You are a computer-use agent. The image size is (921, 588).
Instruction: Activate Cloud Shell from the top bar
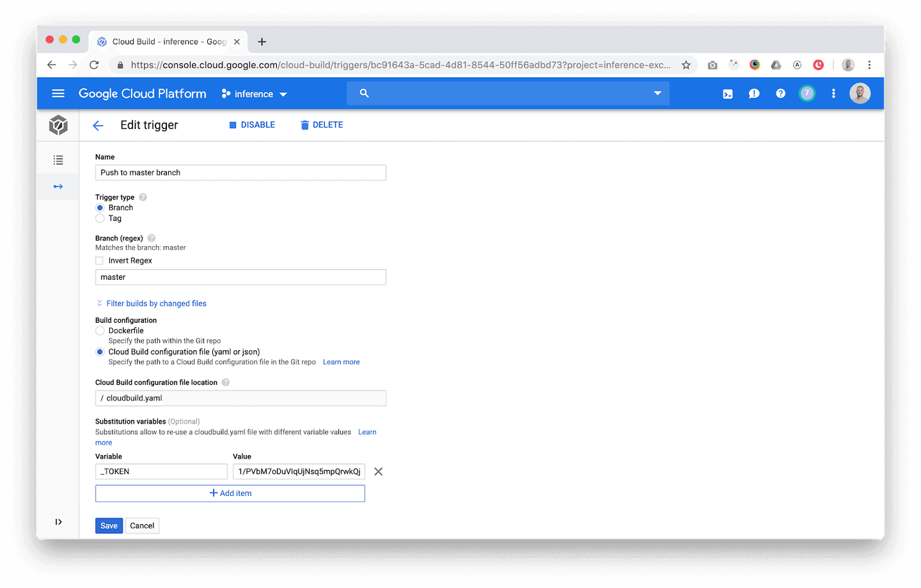tap(727, 94)
